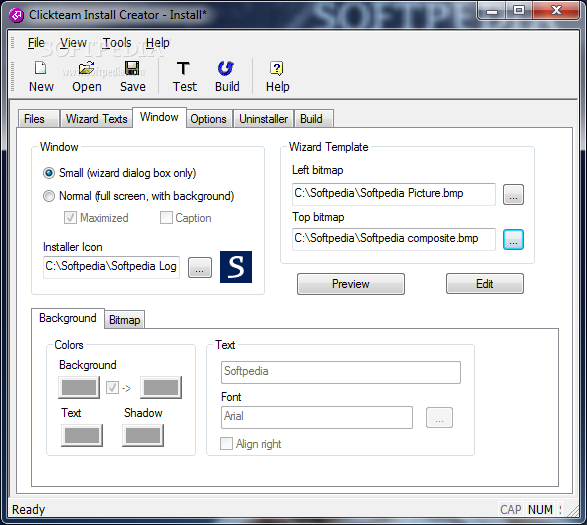Select the Background sub-tab
The image size is (587, 525).
point(68,318)
